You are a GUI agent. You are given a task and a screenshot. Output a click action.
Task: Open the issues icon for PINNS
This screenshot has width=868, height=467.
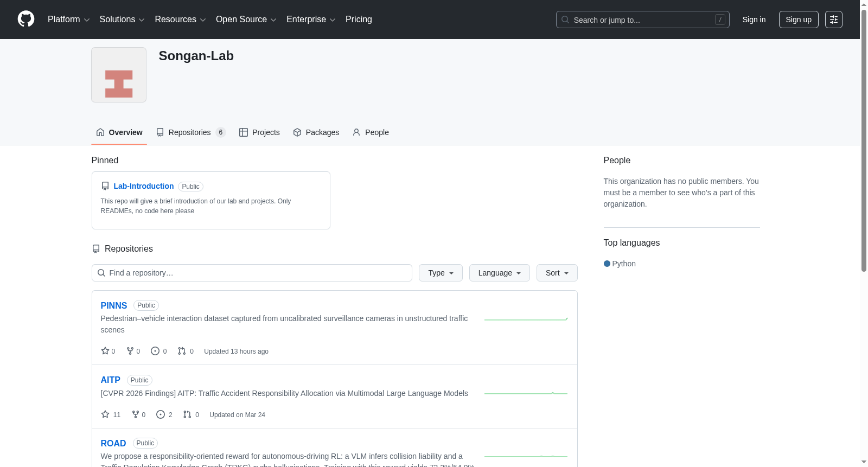155,351
